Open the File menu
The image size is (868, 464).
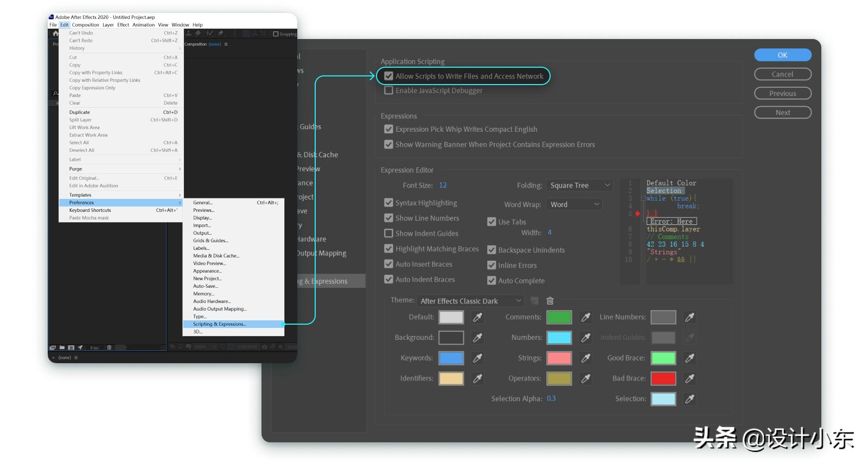click(x=53, y=25)
